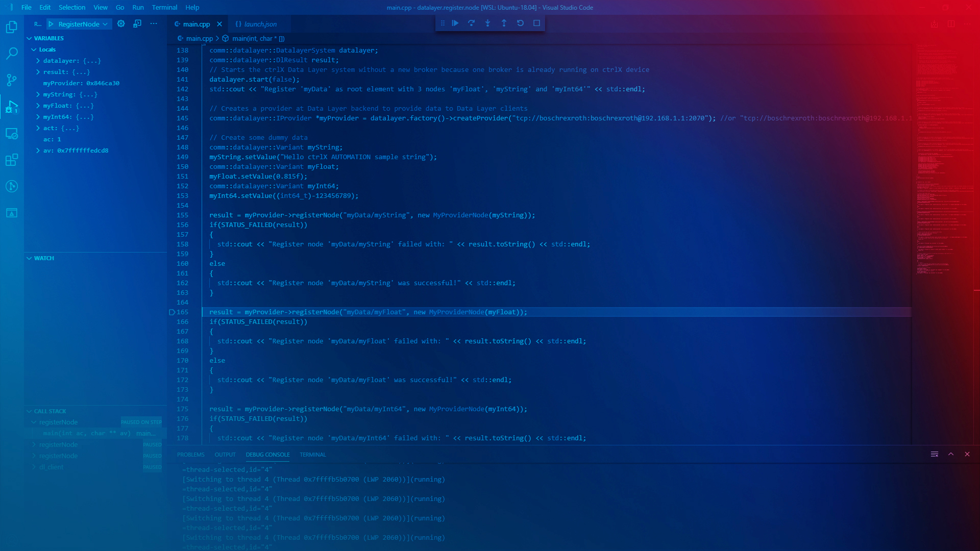This screenshot has width=980, height=551.
Task: Open the Search view in activity bar
Action: tap(12, 54)
